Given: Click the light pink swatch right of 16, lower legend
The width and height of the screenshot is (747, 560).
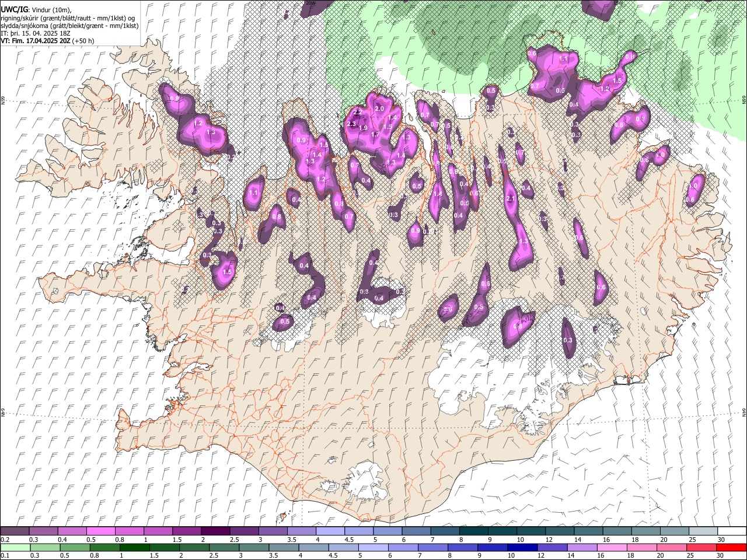Looking at the screenshot, I should [611, 548].
